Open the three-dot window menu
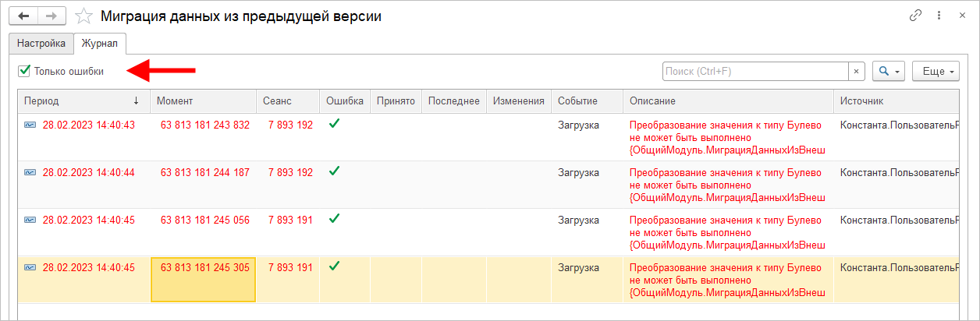 click(939, 16)
